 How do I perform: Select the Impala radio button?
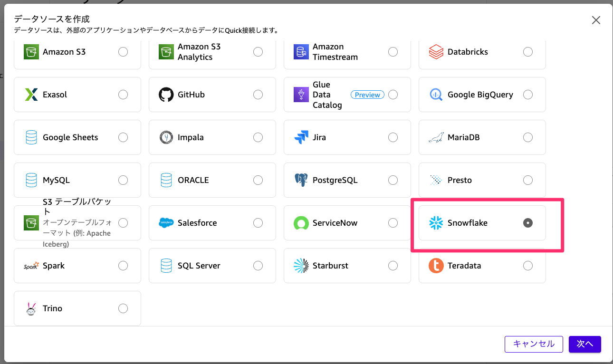(x=258, y=137)
